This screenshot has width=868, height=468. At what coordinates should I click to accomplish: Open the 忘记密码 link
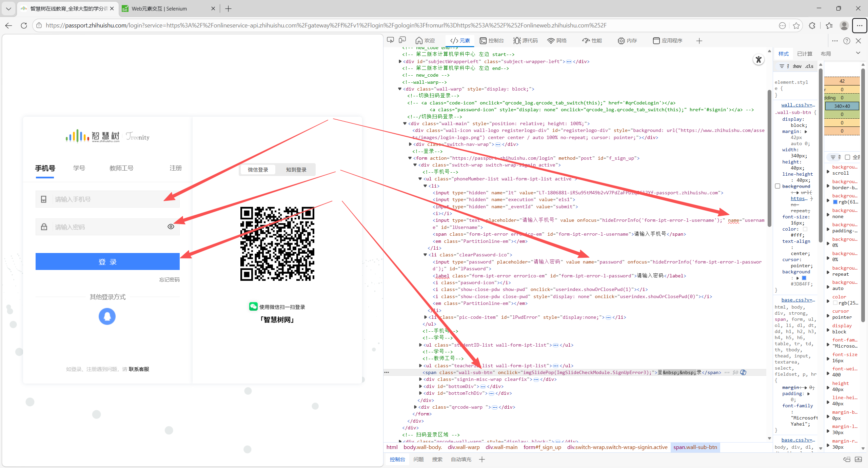coord(169,279)
